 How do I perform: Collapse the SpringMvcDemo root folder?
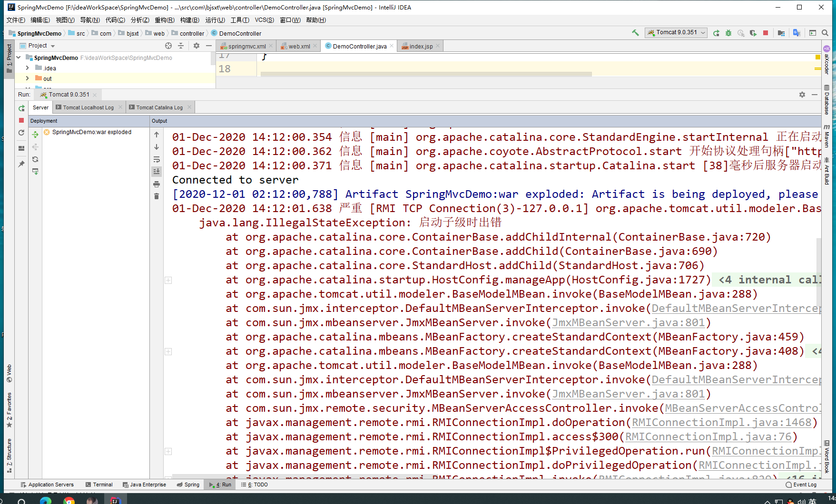pos(19,58)
